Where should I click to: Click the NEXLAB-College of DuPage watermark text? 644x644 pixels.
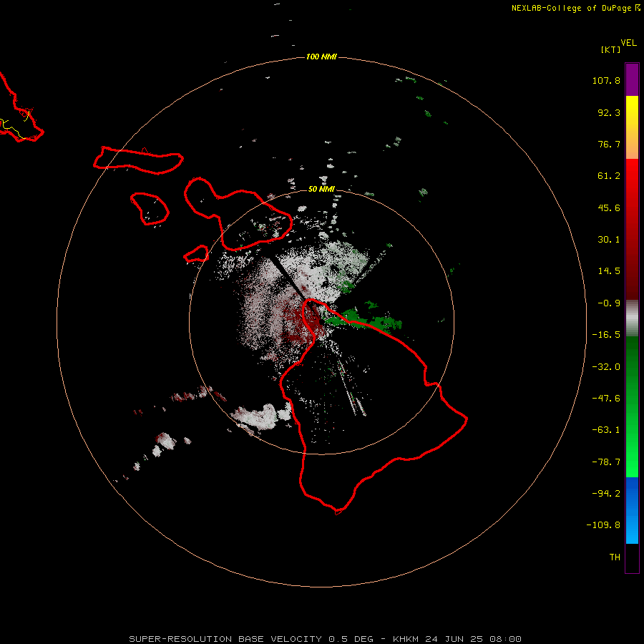(x=575, y=8)
